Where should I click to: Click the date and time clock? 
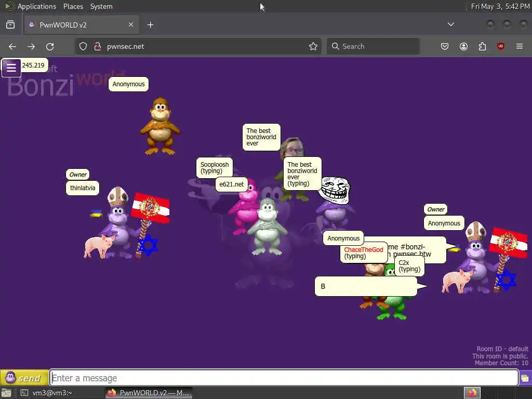pyautogui.click(x=500, y=6)
